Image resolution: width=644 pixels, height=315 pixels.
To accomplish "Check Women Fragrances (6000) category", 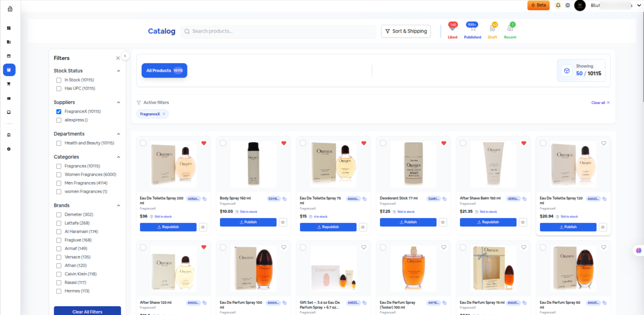I will coord(59,175).
